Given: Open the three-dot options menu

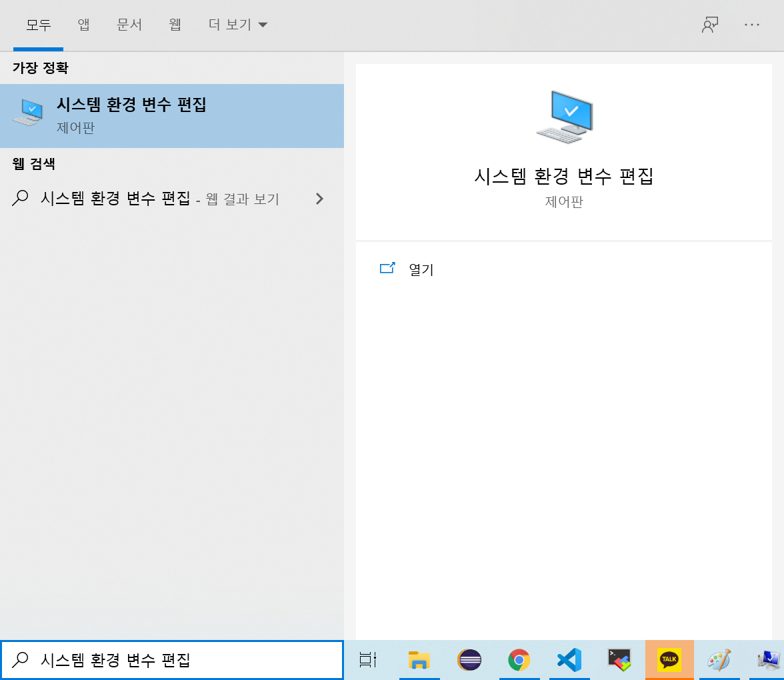Looking at the screenshot, I should [751, 25].
